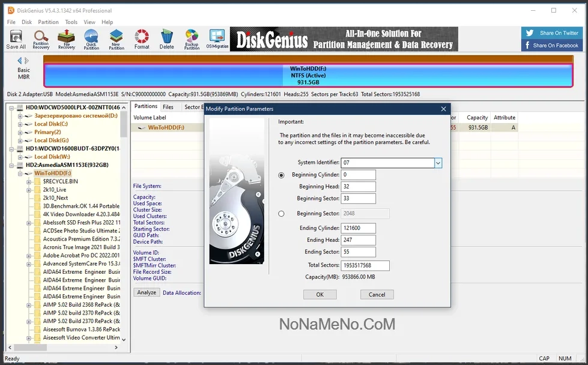Launch the File Recovery tool
Screen dimensions: 588x365
coord(66,40)
